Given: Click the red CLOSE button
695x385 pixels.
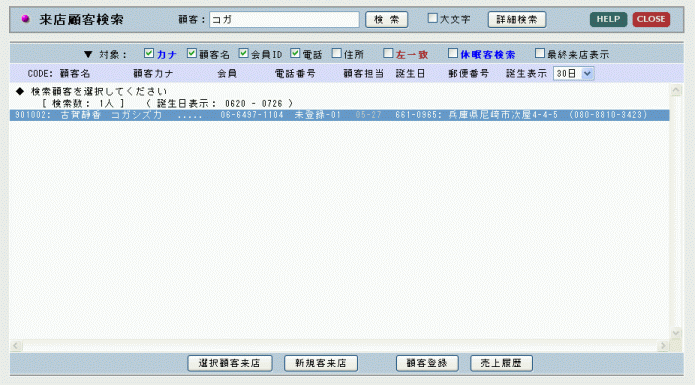Looking at the screenshot, I should (651, 19).
